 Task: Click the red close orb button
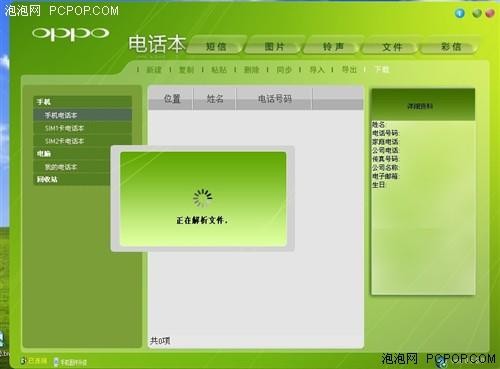[490, 13]
